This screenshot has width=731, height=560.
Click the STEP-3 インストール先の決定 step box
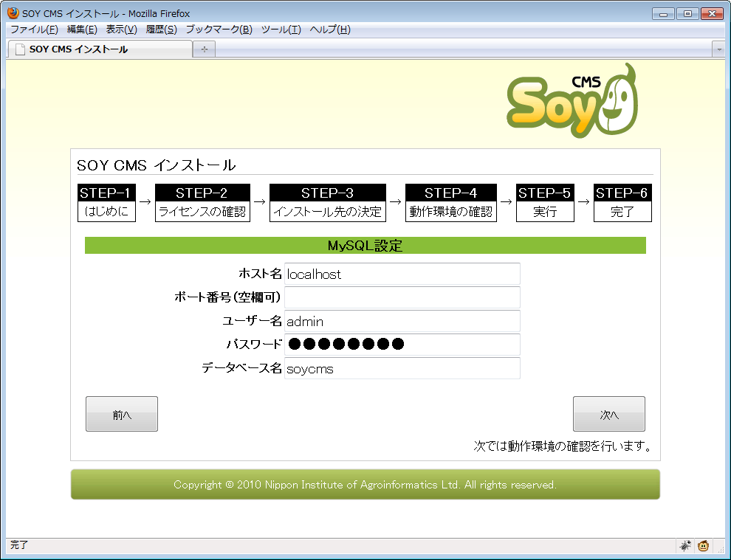click(x=328, y=203)
